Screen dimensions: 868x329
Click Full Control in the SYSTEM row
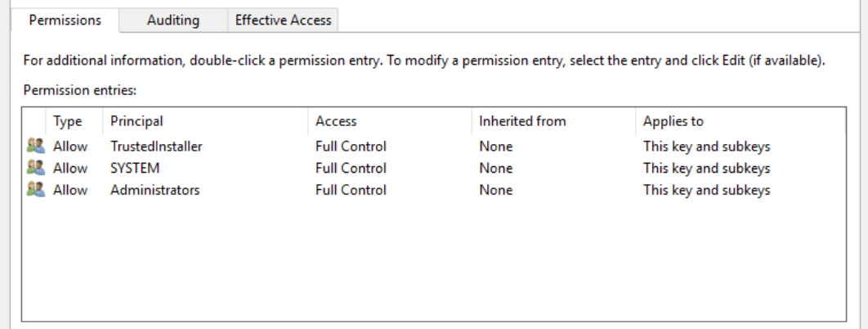click(x=351, y=168)
